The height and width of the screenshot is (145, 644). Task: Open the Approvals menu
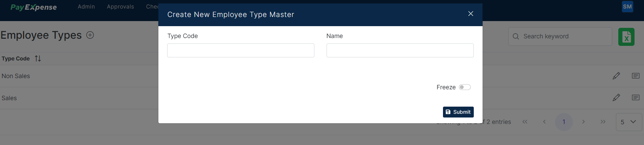pos(120,7)
